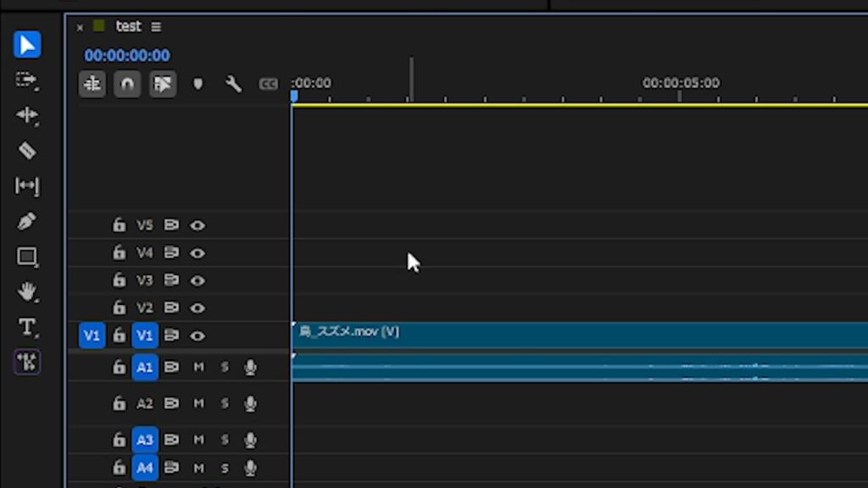
Task: Target track V2 label
Action: point(145,308)
